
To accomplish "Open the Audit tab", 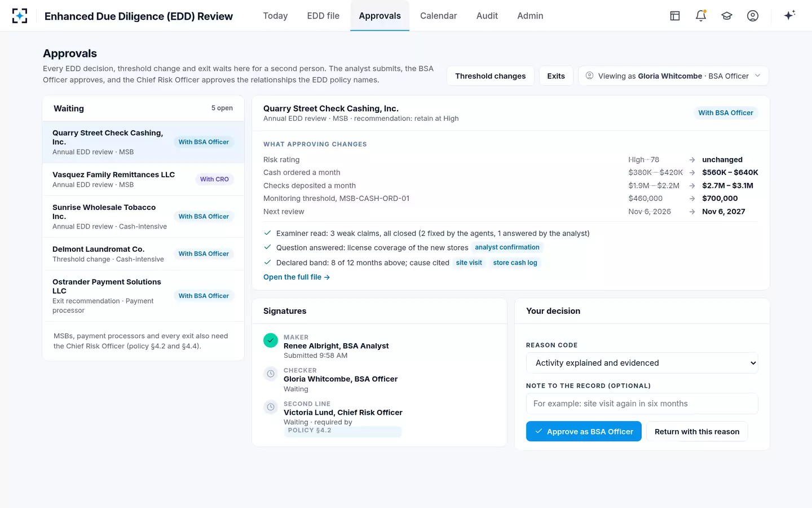I will (487, 16).
